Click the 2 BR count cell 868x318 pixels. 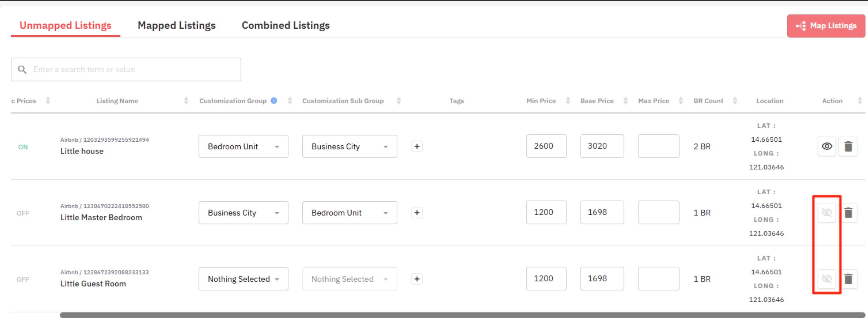coord(702,147)
